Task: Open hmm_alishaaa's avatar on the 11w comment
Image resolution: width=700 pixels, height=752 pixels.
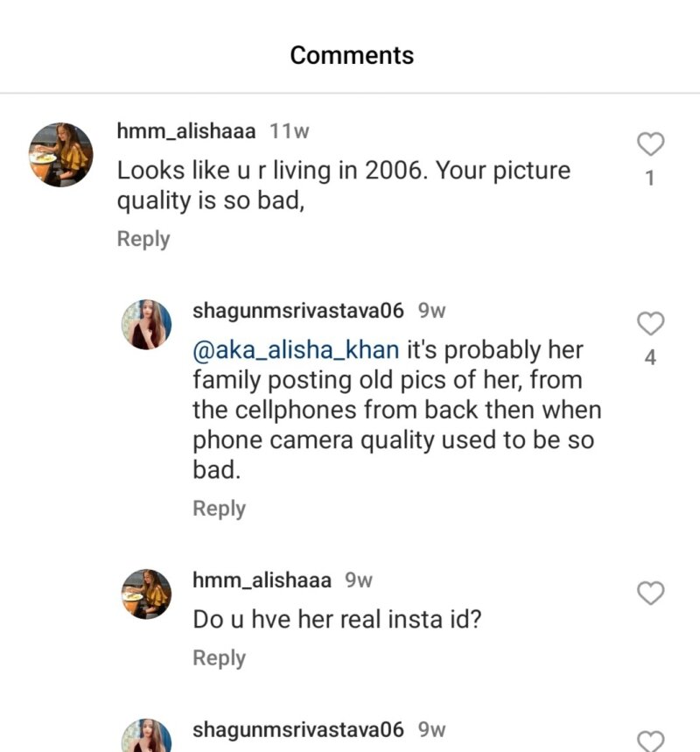Action: pos(61,155)
